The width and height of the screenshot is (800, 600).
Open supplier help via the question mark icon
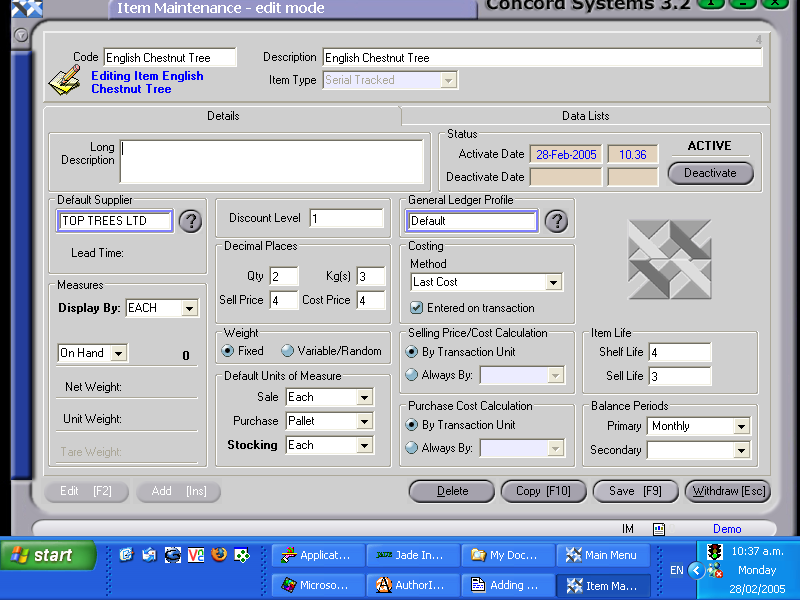[190, 221]
